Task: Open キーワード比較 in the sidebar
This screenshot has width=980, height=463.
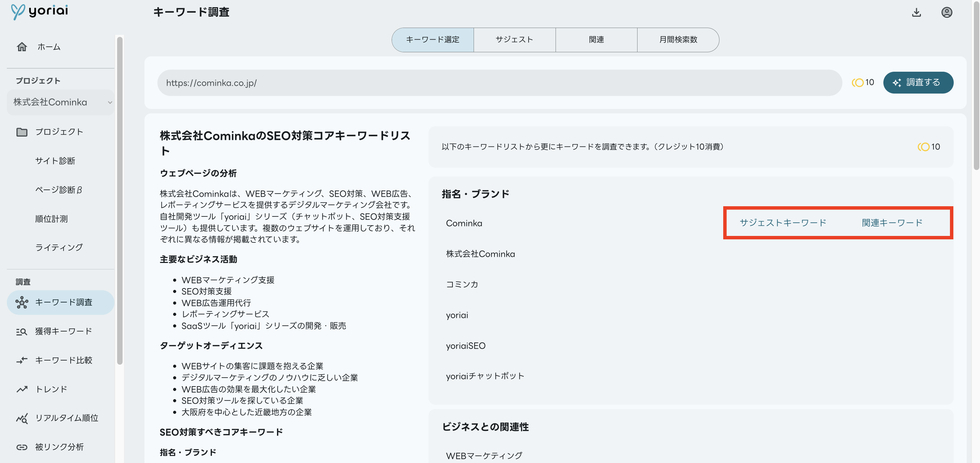Action: [61, 360]
